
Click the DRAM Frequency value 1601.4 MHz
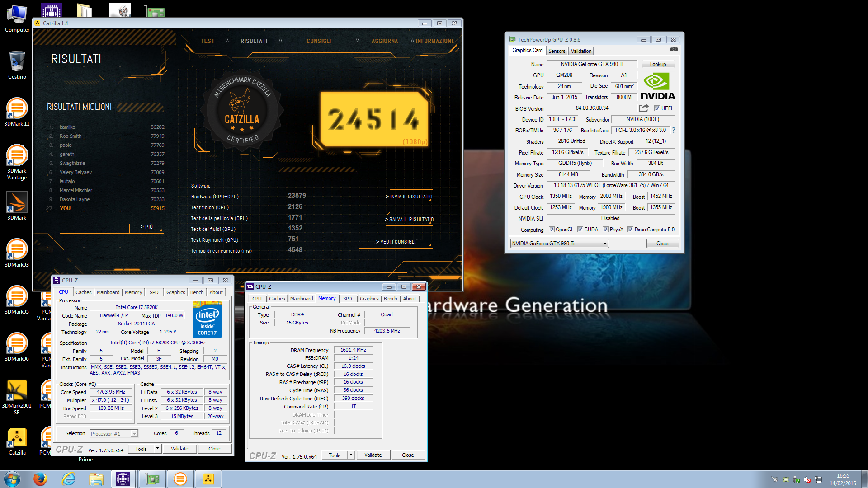coord(353,350)
